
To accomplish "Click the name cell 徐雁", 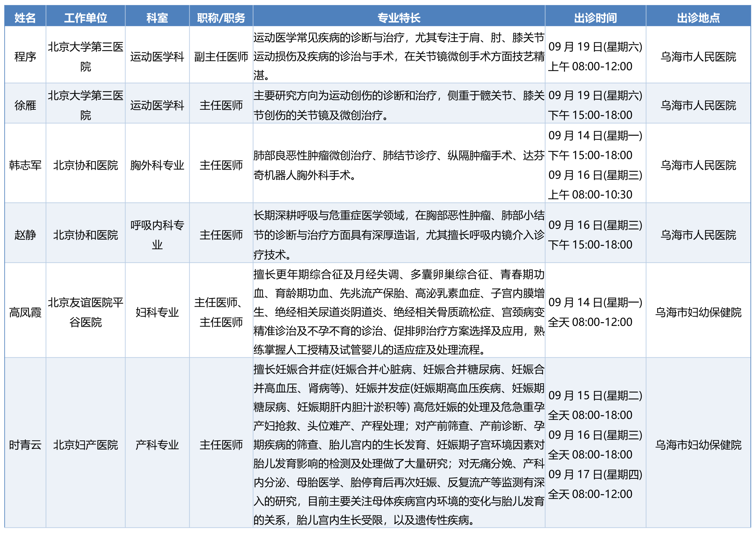I will (x=25, y=105).
